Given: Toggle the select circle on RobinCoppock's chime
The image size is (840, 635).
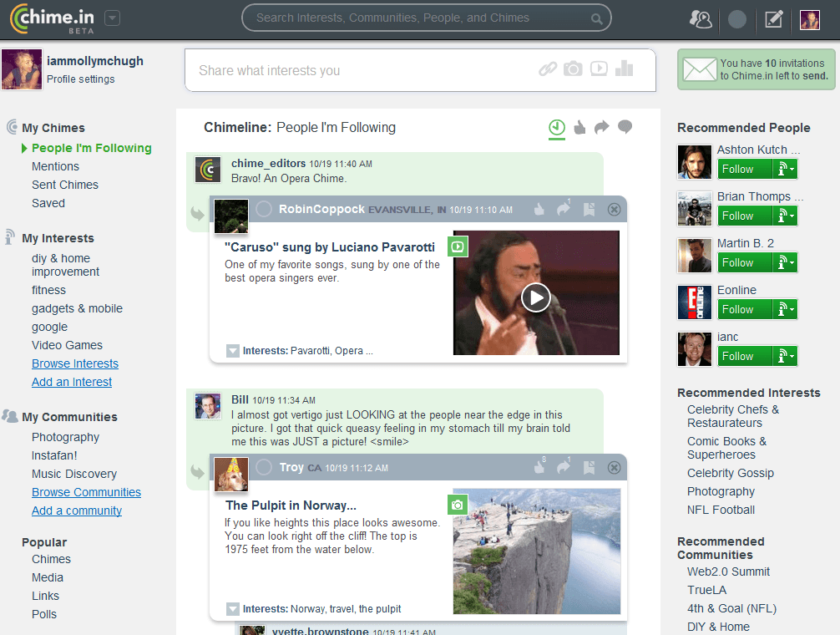Looking at the screenshot, I should click(264, 208).
